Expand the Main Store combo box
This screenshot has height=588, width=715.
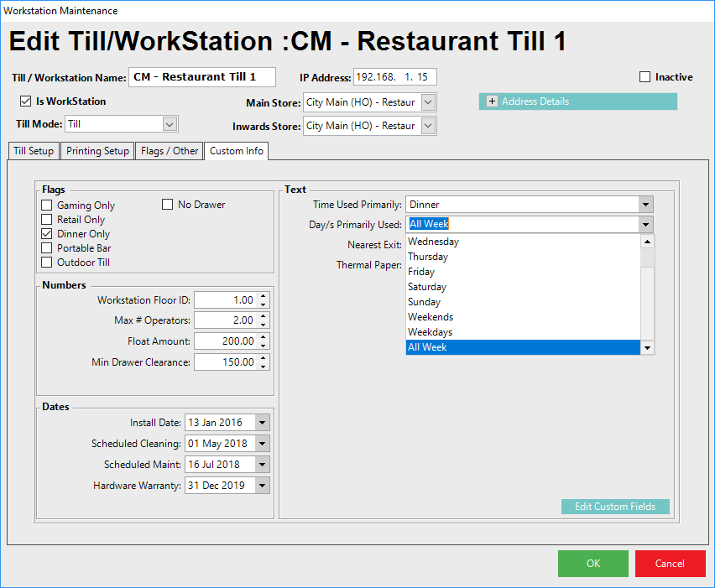pos(428,102)
